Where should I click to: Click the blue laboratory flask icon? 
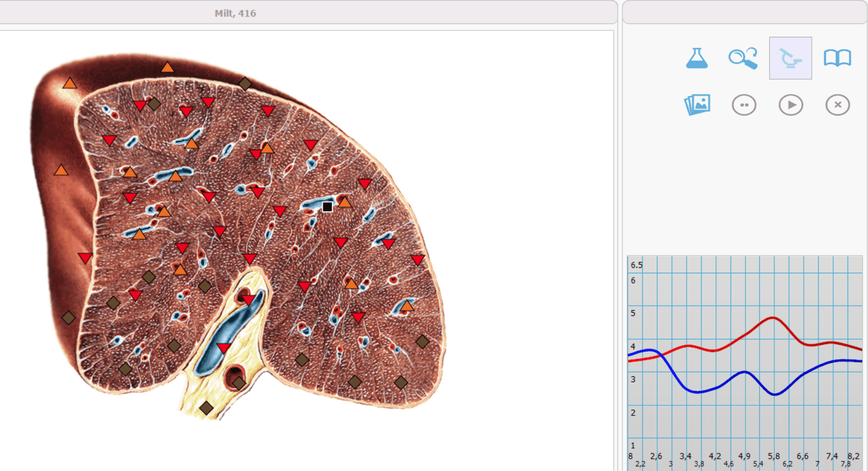coord(697,58)
